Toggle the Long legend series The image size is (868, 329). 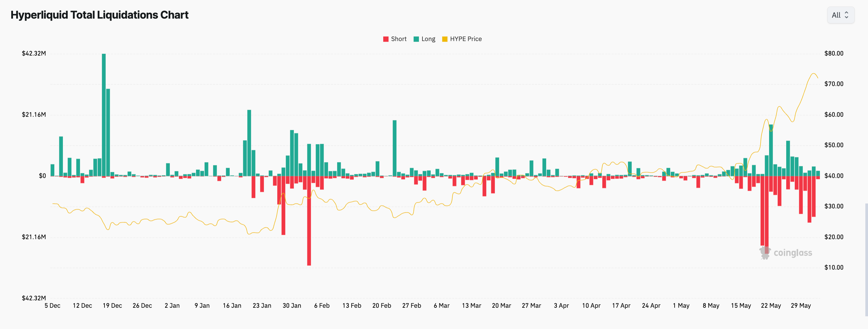pyautogui.click(x=424, y=39)
